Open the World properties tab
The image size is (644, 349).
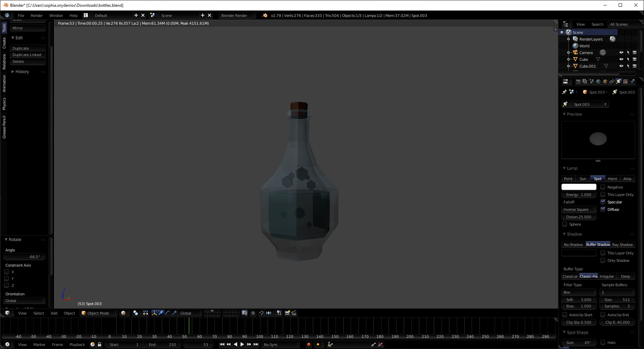[x=598, y=81]
